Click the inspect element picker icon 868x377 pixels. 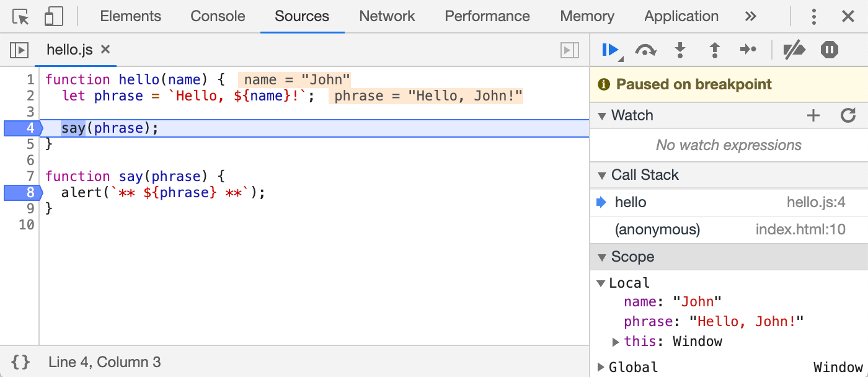click(21, 17)
